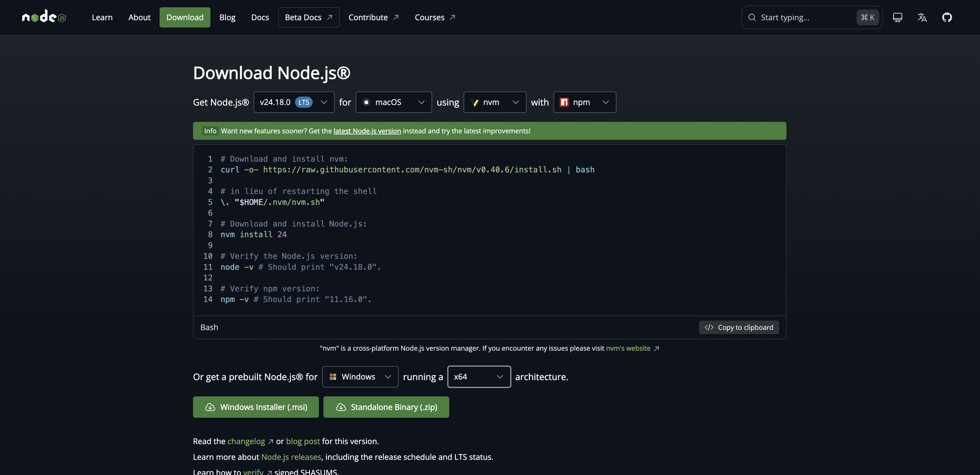Go to the Blog nav item
Screen dimensions: 980x475
click(227, 17)
